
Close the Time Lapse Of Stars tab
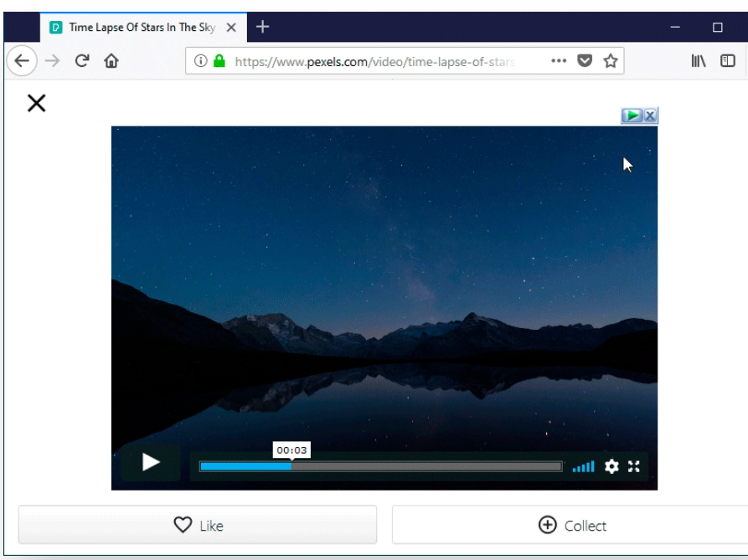coord(231,28)
